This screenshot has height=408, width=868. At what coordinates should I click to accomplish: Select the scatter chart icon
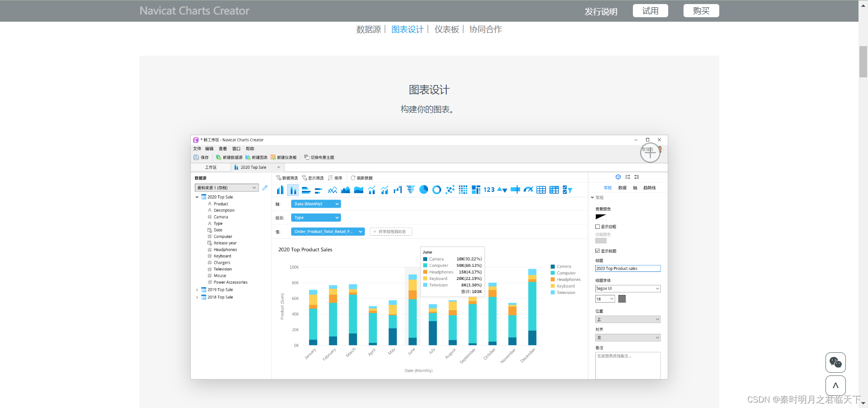[450, 190]
